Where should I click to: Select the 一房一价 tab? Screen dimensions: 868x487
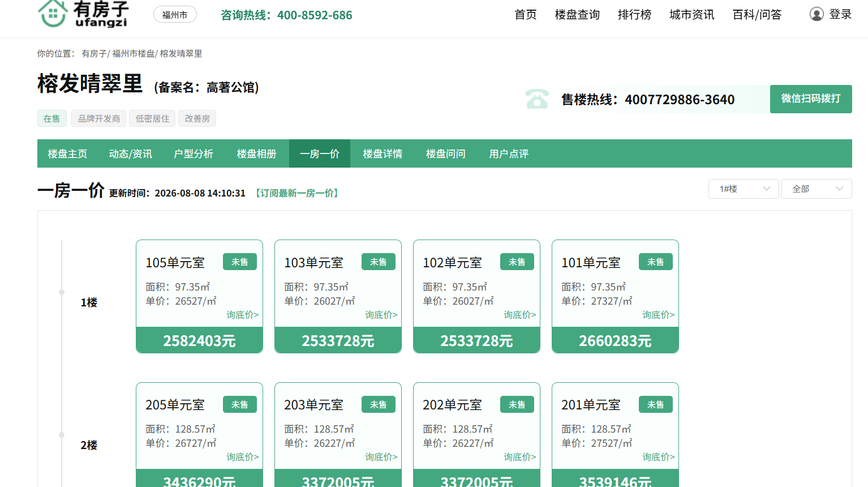(320, 153)
